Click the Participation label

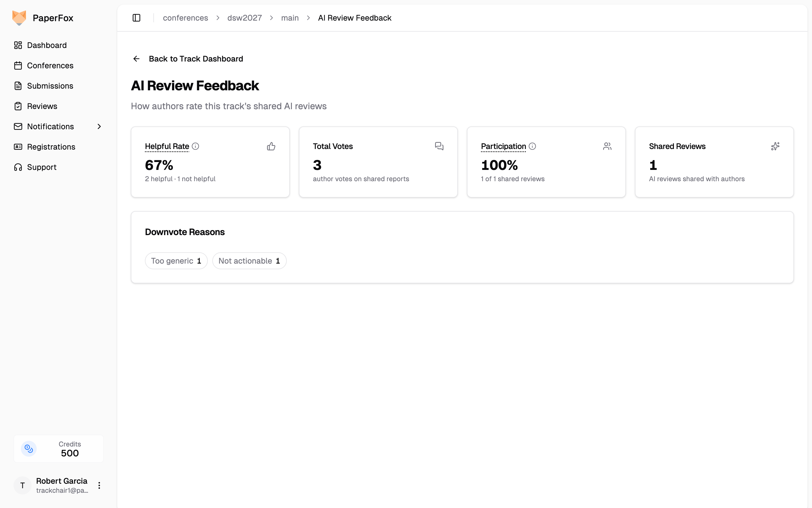pos(503,146)
